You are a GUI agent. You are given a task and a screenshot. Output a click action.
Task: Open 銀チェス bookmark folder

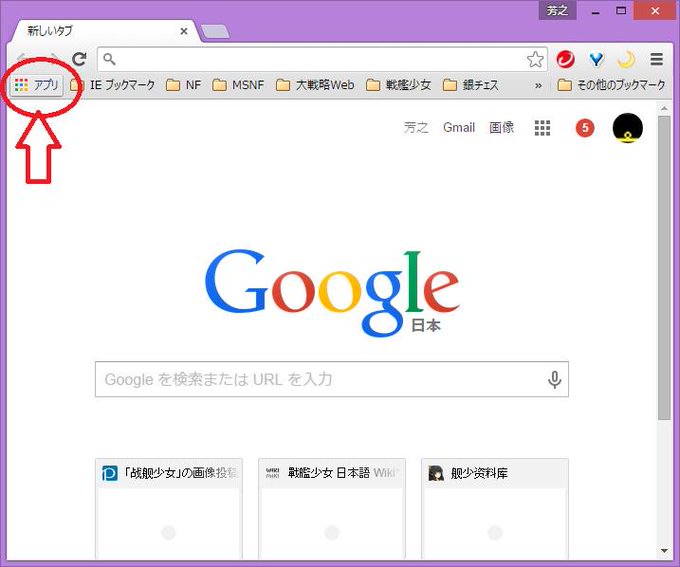pyautogui.click(x=471, y=85)
